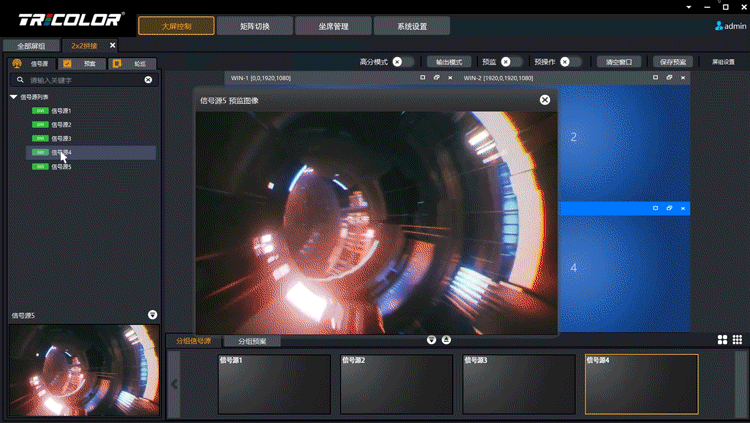Toggle the 高分模式 switch
The height and width of the screenshot is (423, 750).
pos(402,62)
